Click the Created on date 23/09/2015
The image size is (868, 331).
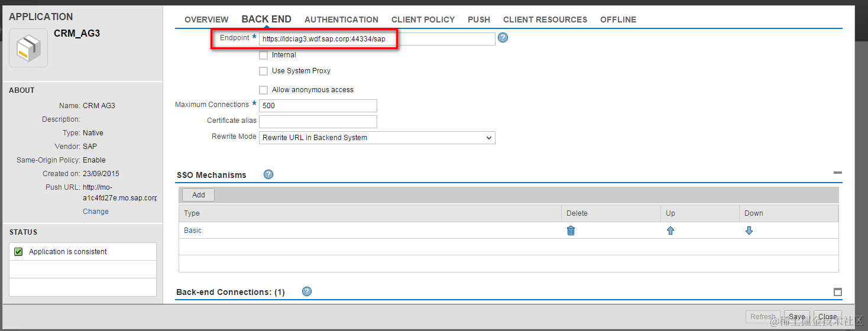(101, 174)
